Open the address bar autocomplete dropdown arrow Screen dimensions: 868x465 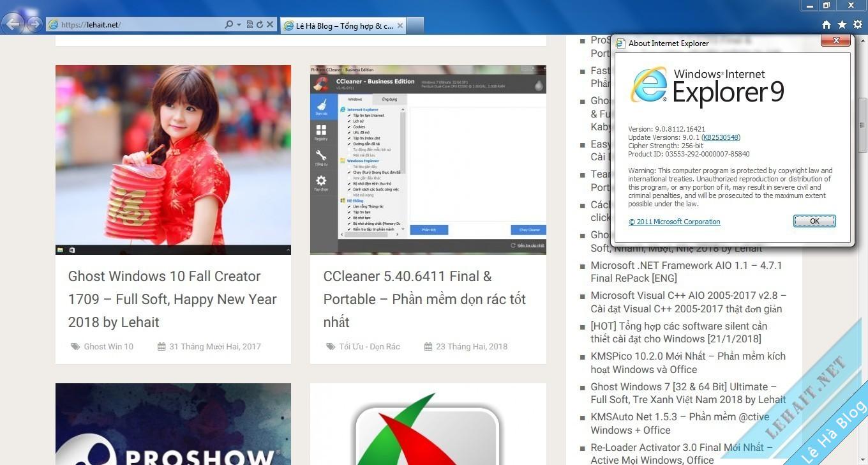pyautogui.click(x=239, y=25)
